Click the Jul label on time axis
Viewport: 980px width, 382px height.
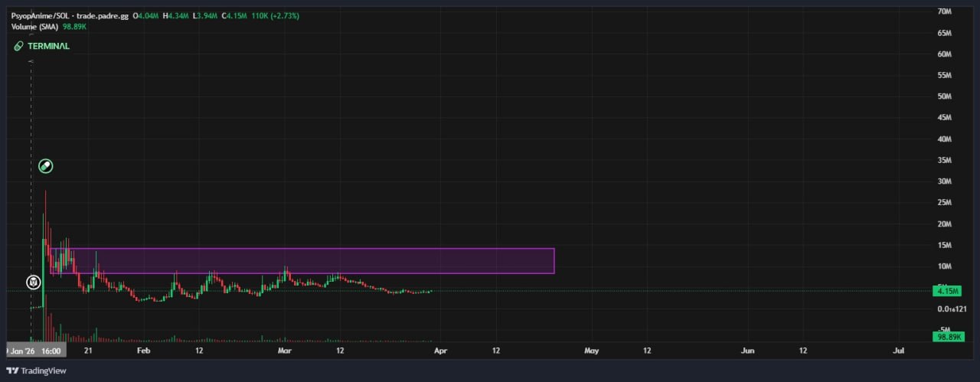tap(899, 351)
